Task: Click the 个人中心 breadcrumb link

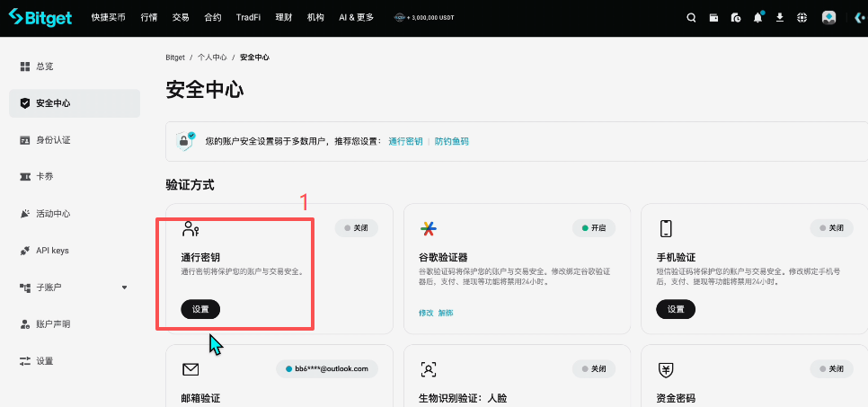Action: tap(212, 57)
